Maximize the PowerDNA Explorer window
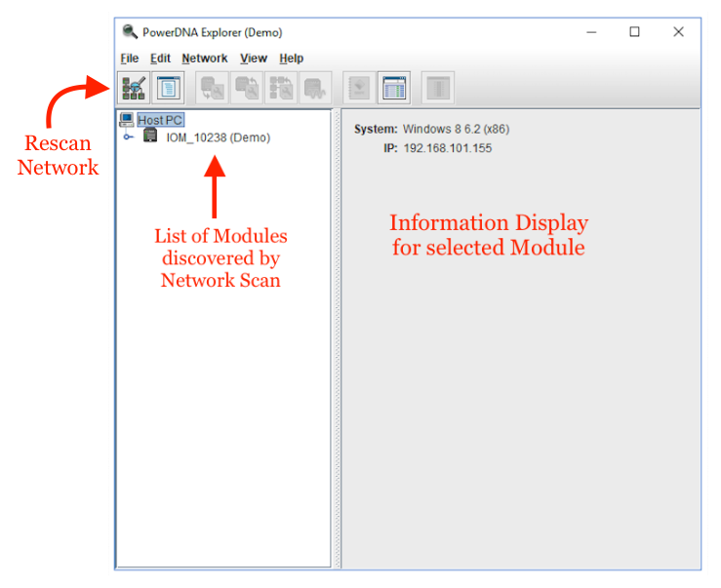The height and width of the screenshot is (588, 721). pos(634,32)
